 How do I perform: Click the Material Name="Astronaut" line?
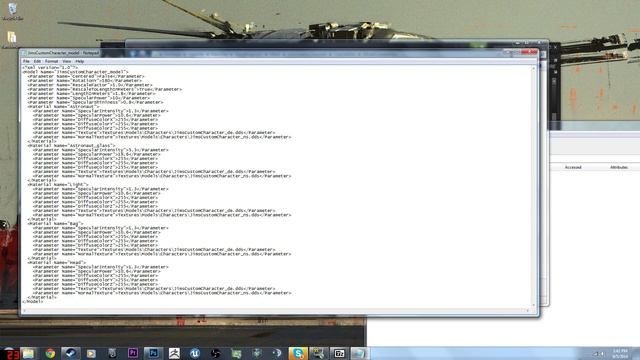click(63, 107)
